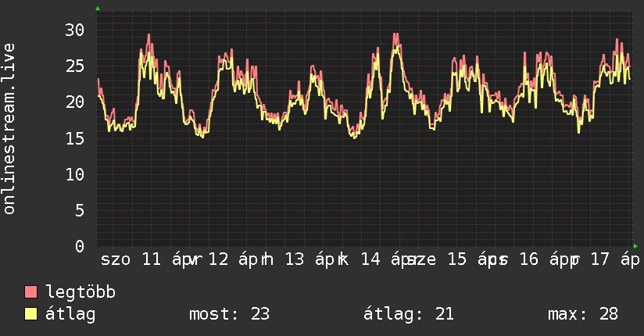
Task: Click the onlinestream.live axis title
Action: [x=9, y=129]
